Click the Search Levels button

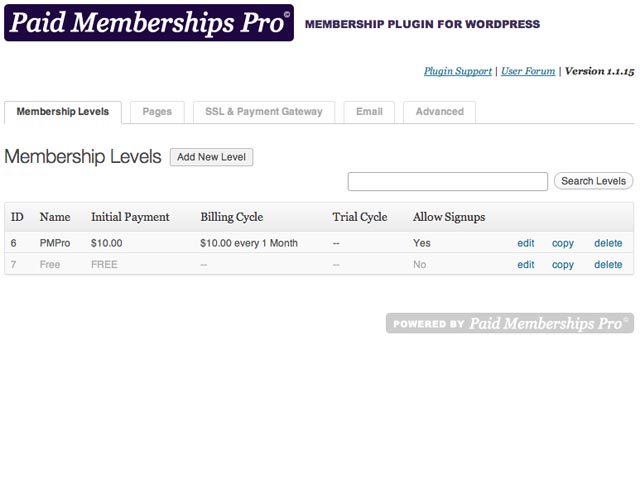(593, 181)
